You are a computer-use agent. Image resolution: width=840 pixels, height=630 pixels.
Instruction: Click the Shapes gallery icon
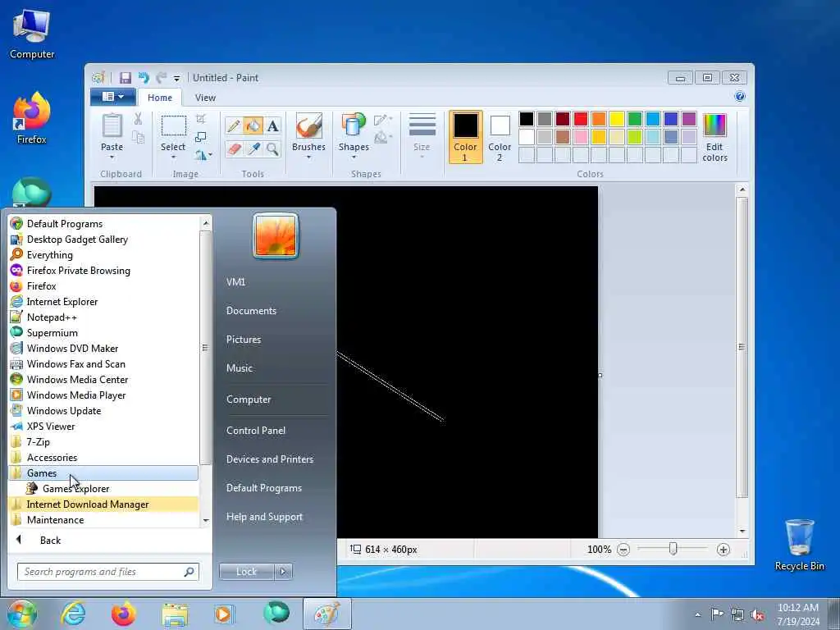tap(354, 126)
